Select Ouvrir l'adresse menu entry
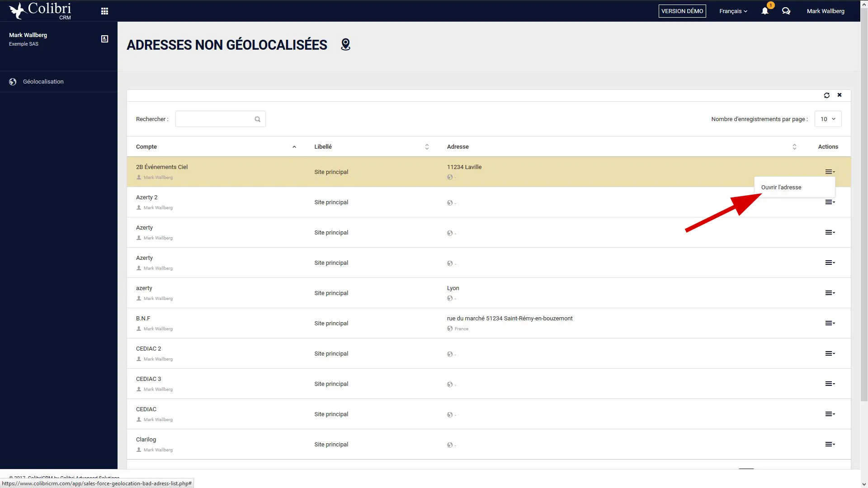This screenshot has width=868, height=488. click(781, 187)
